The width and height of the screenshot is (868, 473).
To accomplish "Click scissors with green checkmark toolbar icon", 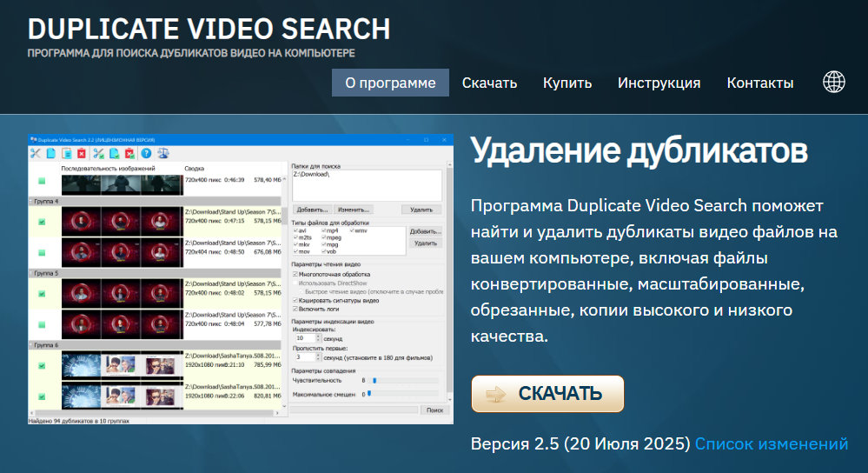I will coord(98,153).
